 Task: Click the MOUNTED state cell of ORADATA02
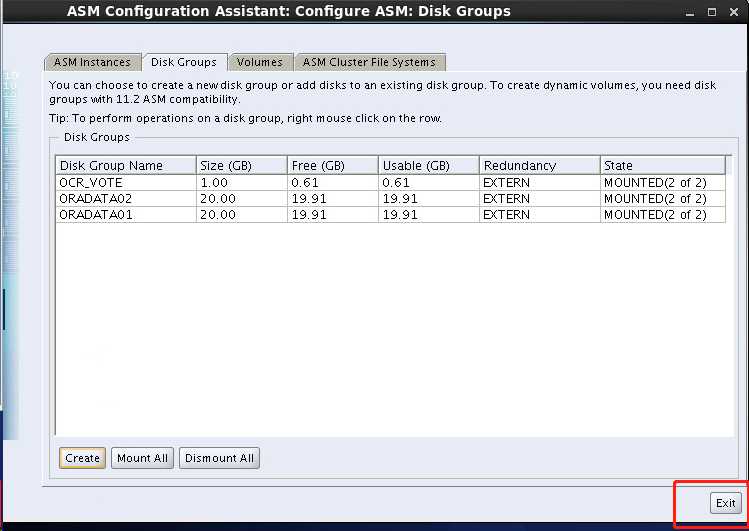(663, 199)
